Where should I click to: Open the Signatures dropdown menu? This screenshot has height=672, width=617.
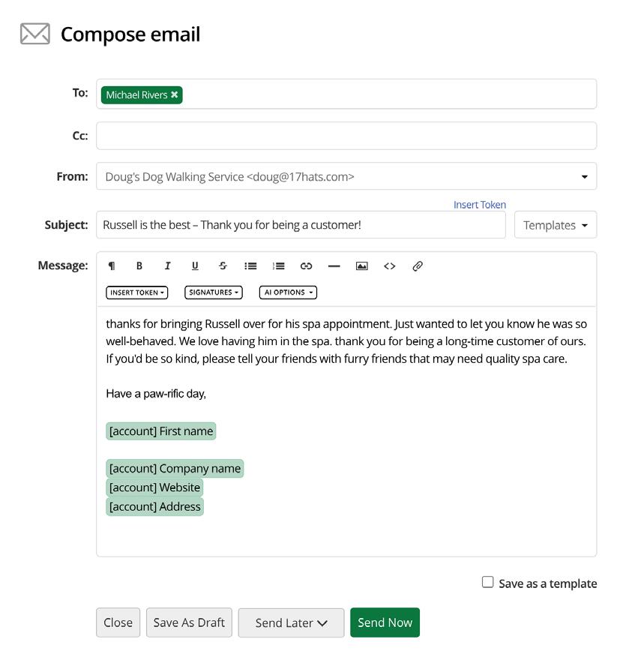click(214, 292)
